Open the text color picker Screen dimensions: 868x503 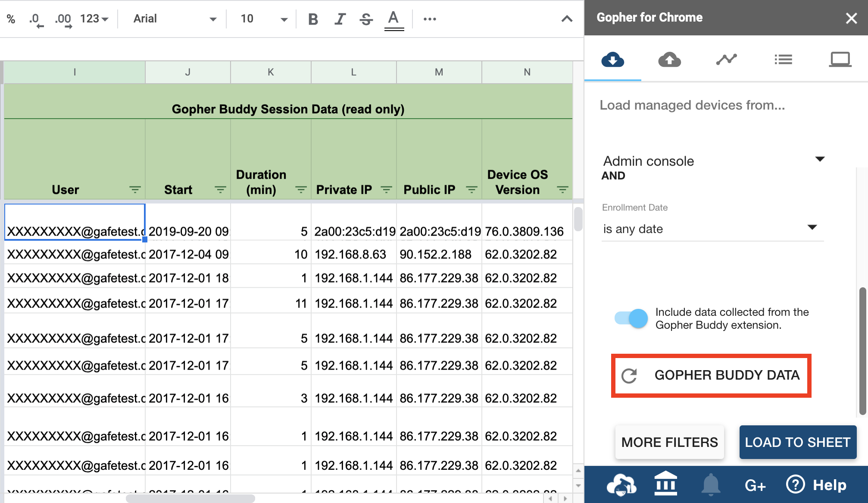tap(393, 19)
